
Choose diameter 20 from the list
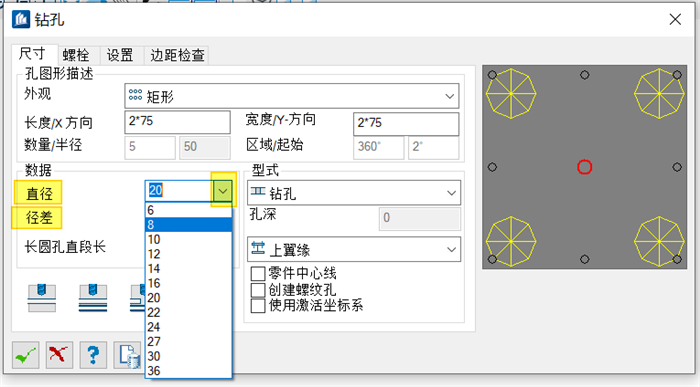point(188,298)
